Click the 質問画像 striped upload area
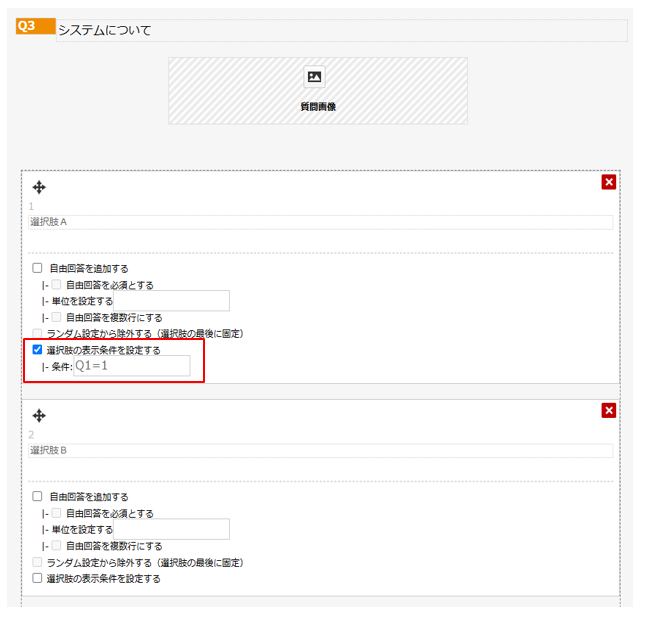645x640 pixels. 318,91
